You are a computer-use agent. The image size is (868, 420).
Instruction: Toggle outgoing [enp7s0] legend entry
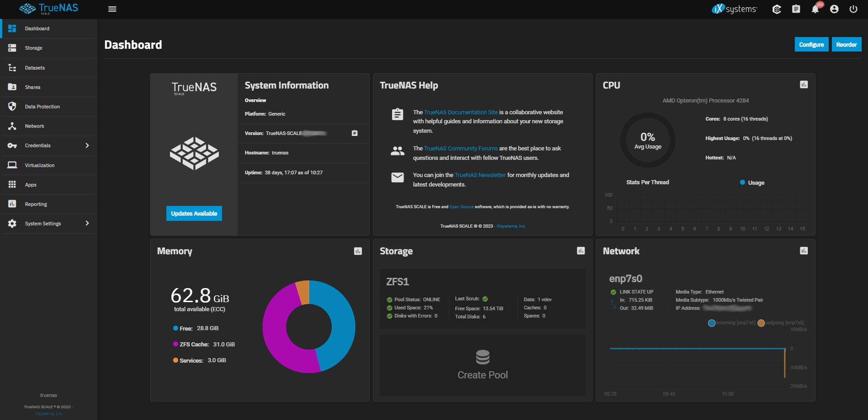(x=781, y=322)
